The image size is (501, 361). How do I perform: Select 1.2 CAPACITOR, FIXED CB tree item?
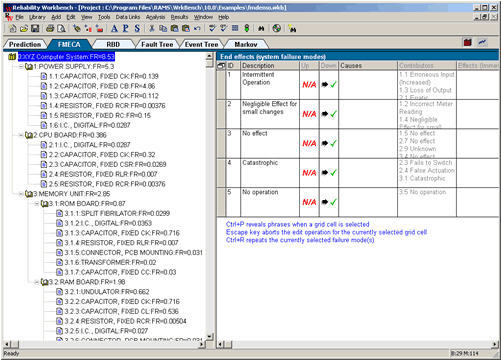(102, 86)
